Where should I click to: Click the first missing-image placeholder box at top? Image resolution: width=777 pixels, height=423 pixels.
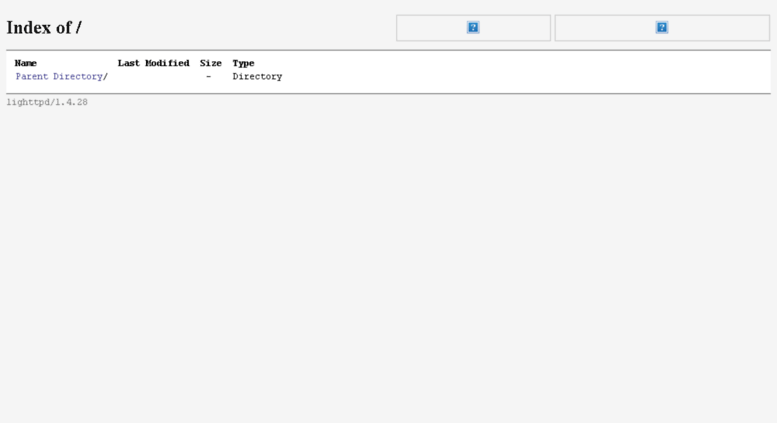473,28
